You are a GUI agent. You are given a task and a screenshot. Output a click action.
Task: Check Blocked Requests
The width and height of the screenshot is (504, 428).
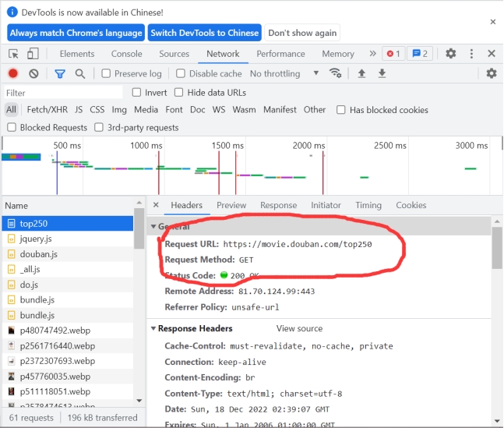click(12, 127)
